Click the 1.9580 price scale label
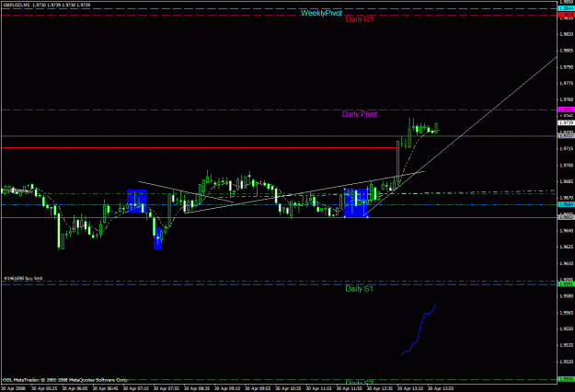 click(x=567, y=296)
